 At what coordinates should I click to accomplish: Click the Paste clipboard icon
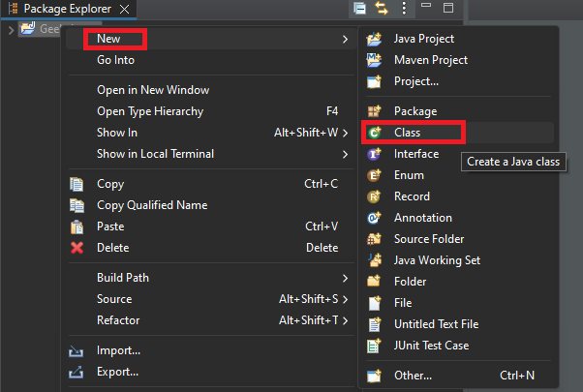pos(77,226)
